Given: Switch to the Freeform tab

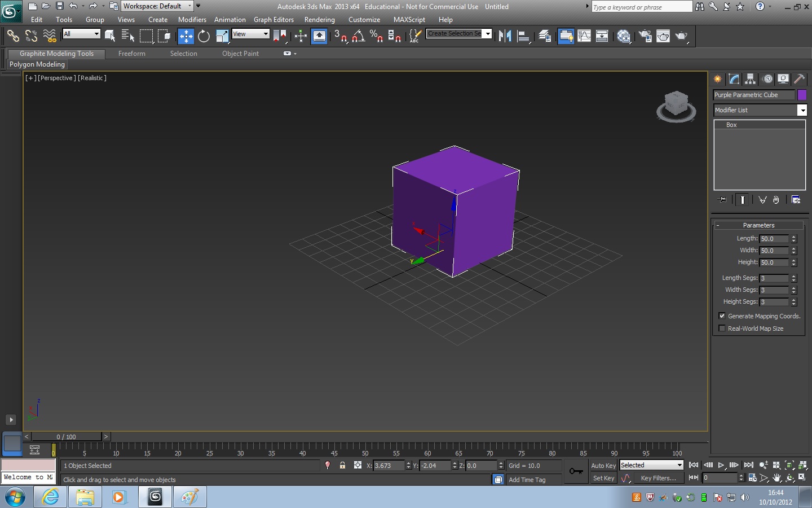Looking at the screenshot, I should pos(132,54).
